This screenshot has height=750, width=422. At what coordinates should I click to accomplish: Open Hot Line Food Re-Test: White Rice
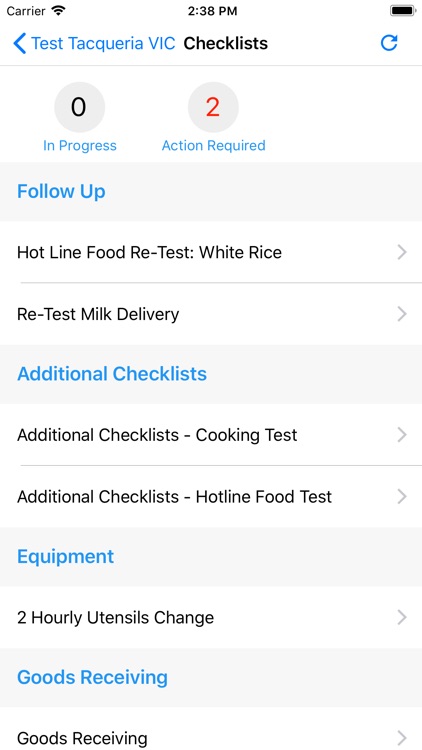click(x=211, y=252)
